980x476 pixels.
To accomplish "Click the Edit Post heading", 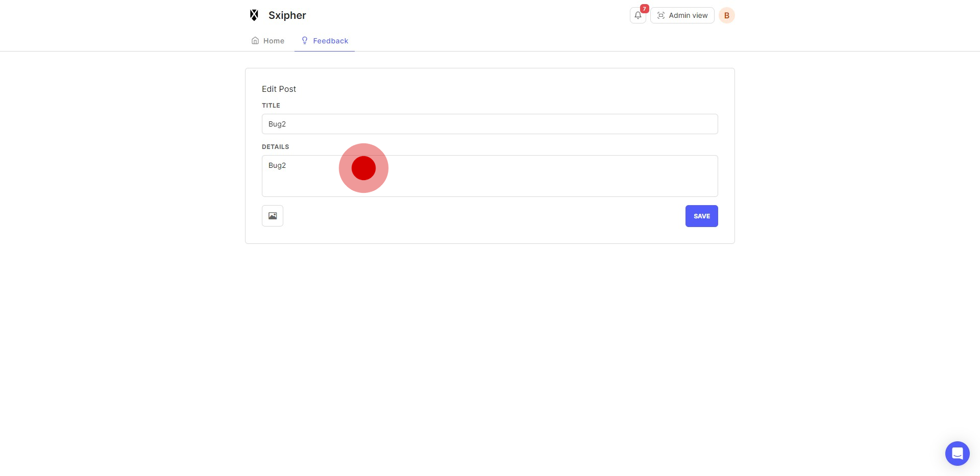I will pos(279,89).
